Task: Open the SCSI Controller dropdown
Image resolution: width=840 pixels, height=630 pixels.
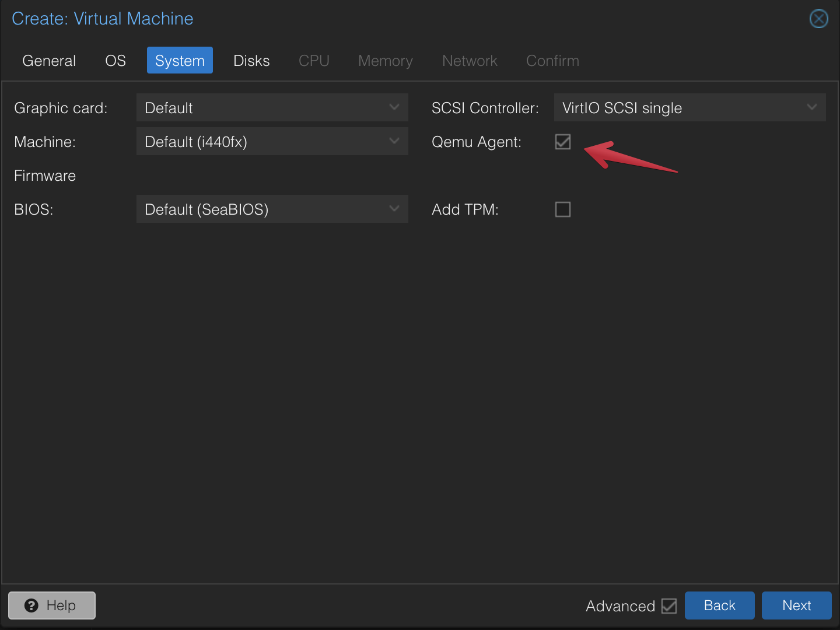Action: pos(690,107)
